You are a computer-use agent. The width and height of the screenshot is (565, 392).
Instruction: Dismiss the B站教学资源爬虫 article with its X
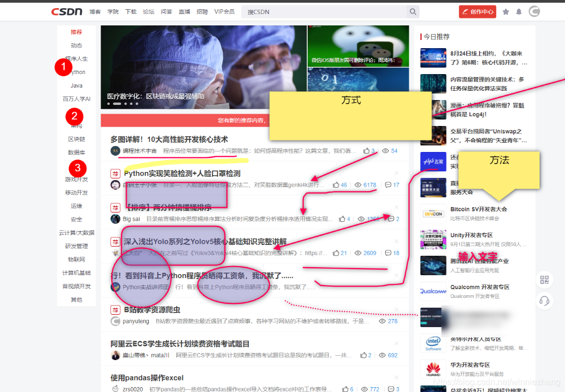click(396, 309)
